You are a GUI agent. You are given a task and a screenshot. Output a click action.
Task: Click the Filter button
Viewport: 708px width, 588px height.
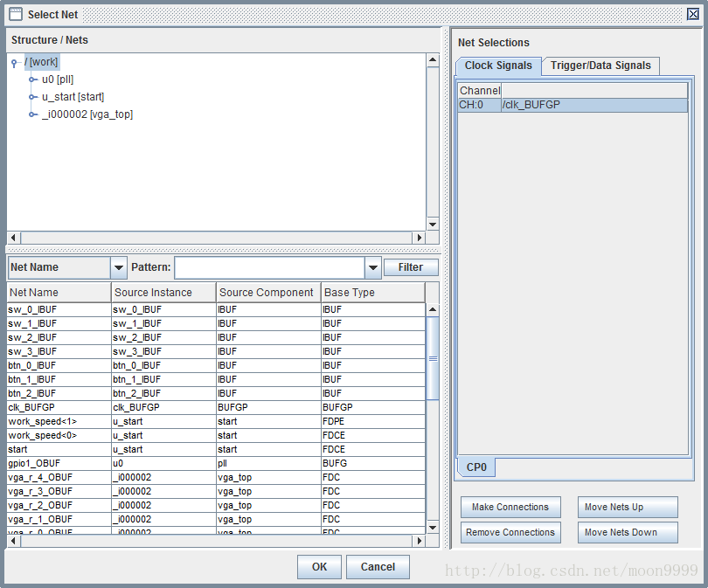coord(411,267)
